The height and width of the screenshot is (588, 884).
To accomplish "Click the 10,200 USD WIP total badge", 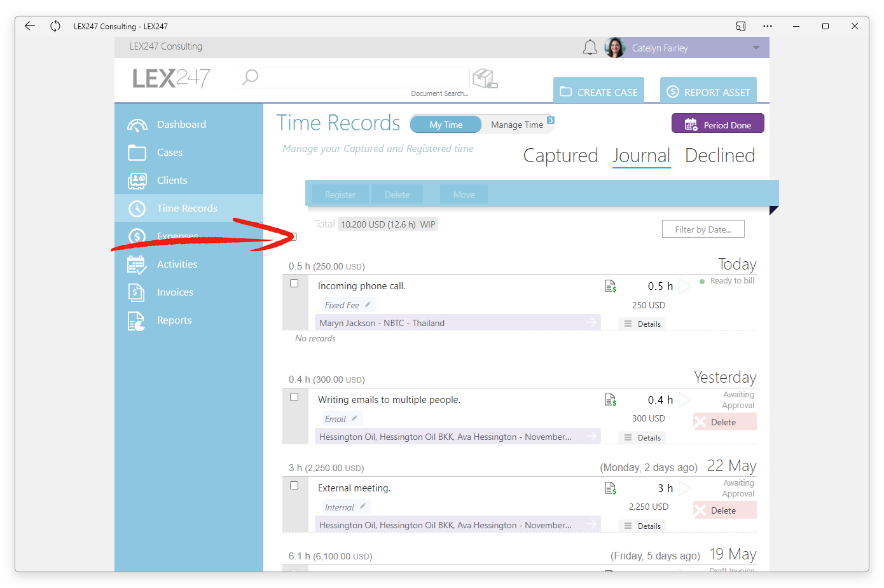I will click(388, 224).
